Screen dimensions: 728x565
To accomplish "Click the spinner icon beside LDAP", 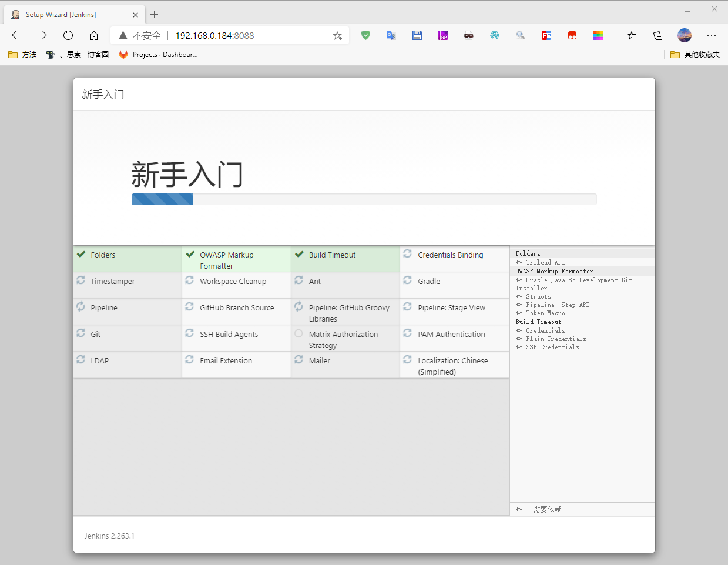I will (x=80, y=359).
